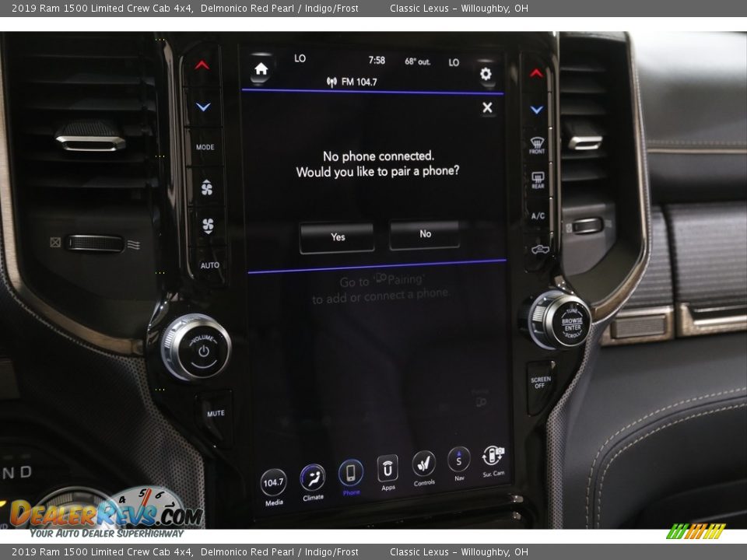Open the Apps tab
Screen dimensions: 747x560
[x=388, y=472]
